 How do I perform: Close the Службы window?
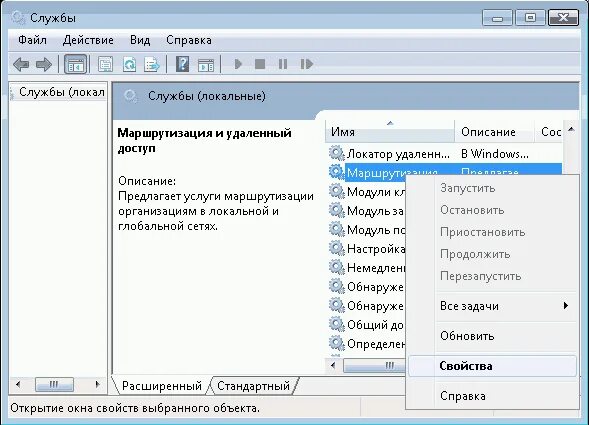563,18
